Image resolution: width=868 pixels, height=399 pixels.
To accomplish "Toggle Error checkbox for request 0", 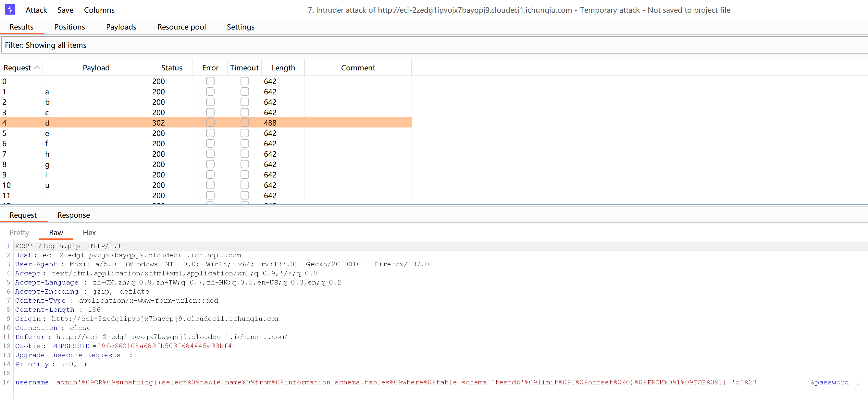I will [x=210, y=81].
